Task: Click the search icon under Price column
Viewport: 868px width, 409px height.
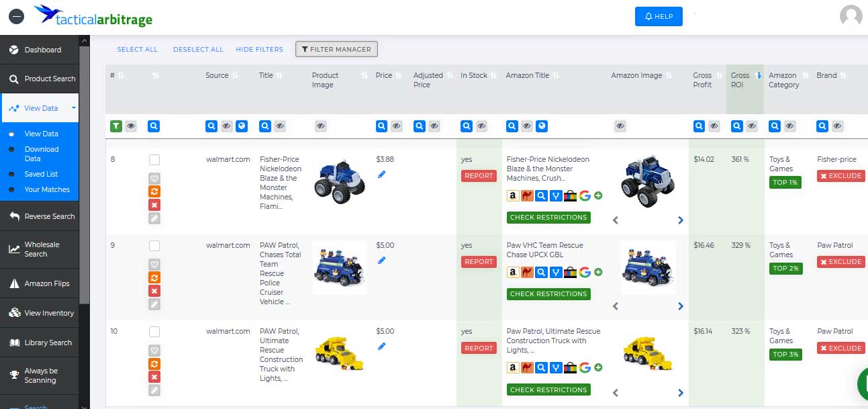Action: click(381, 126)
